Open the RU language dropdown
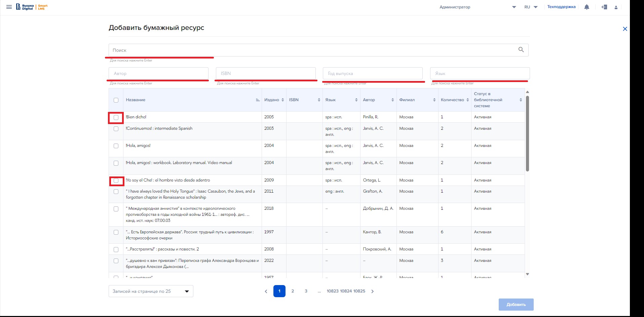Screen dimensions: 644x317 tap(531, 7)
